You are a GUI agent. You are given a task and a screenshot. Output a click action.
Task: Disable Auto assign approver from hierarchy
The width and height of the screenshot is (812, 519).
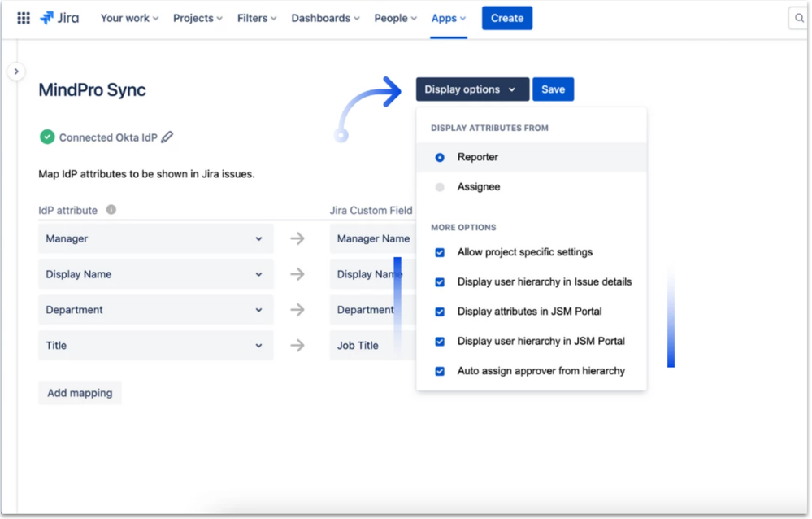[x=440, y=371]
